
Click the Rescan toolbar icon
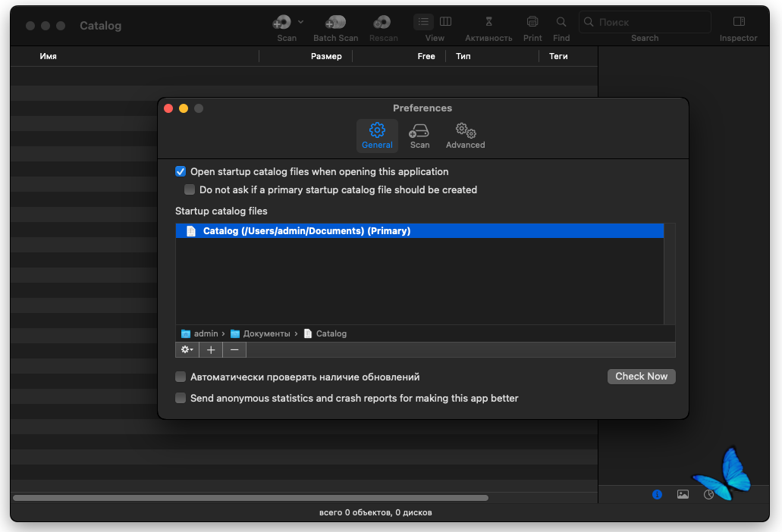(382, 21)
